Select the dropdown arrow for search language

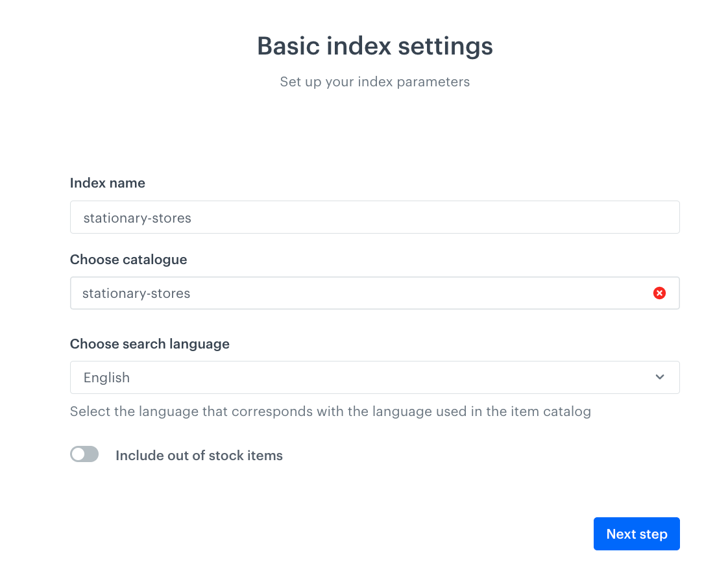point(660,377)
